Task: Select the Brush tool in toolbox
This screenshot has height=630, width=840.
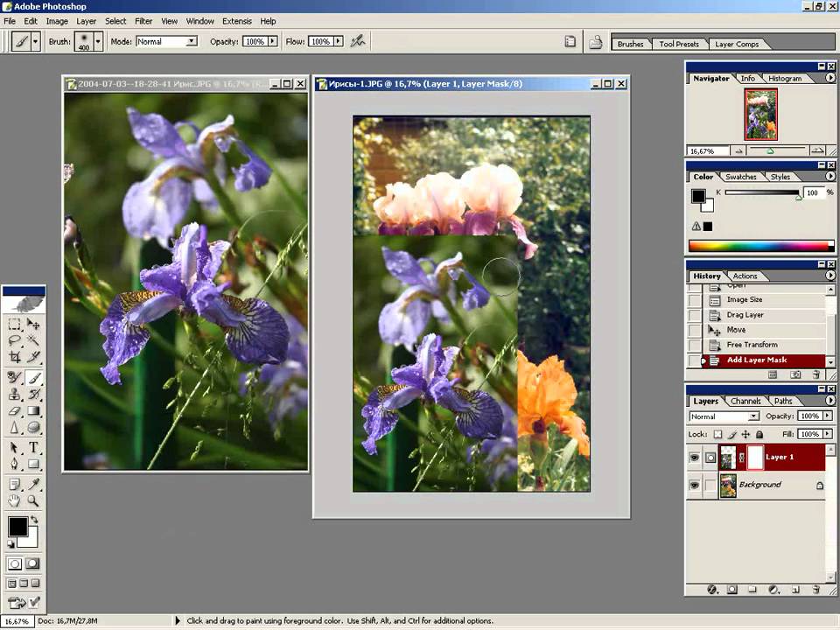Action: (33, 378)
